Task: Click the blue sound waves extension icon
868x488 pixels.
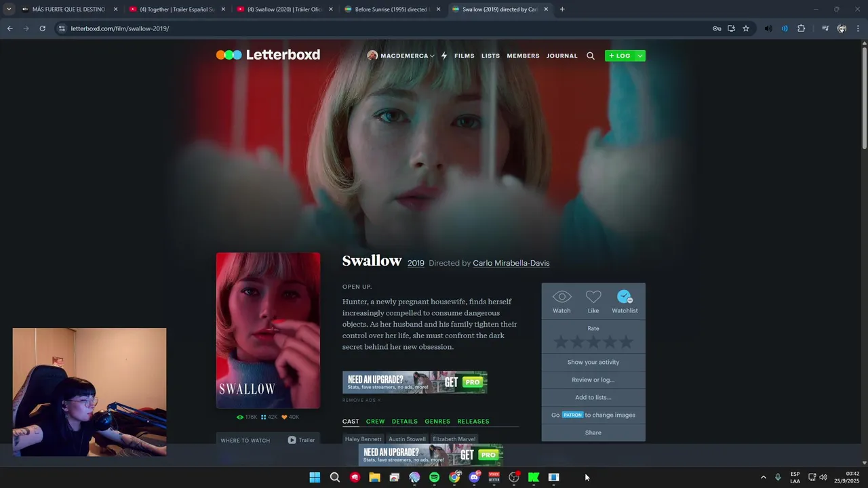Action: coord(785,28)
